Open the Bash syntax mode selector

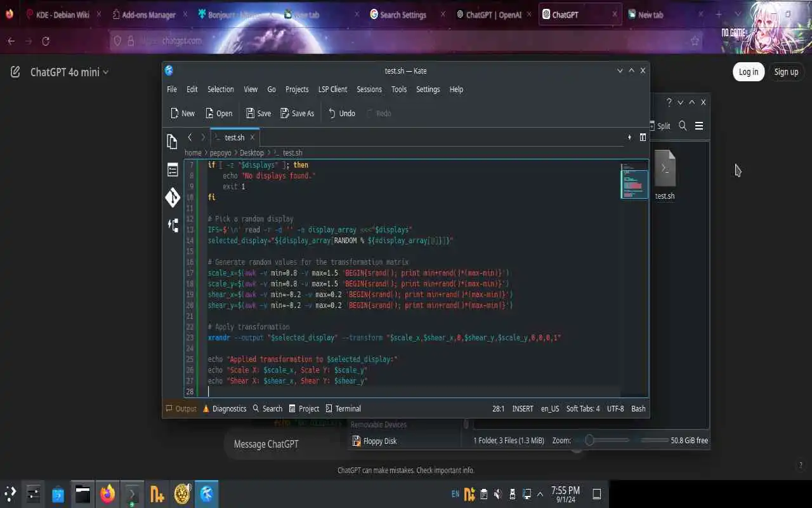[x=638, y=409]
